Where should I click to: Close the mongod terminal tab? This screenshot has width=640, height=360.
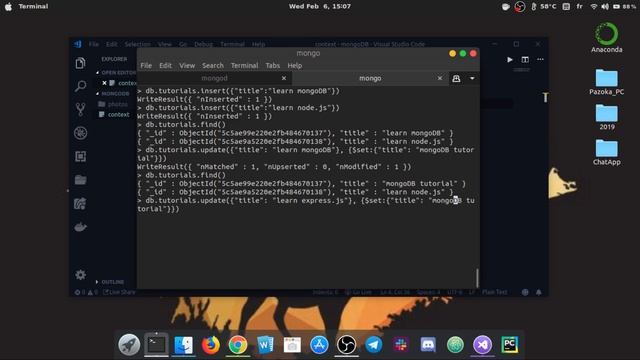point(284,78)
